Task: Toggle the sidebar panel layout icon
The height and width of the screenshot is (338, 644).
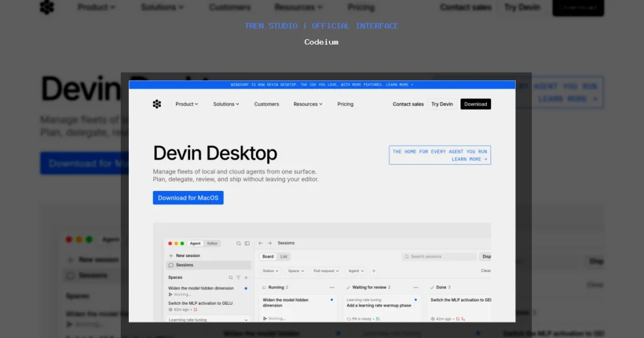Action: [x=247, y=243]
